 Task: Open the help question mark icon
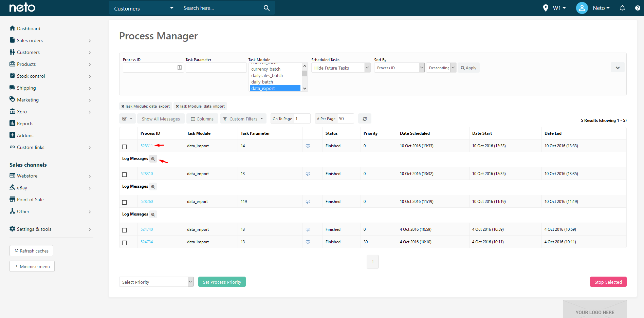pyautogui.click(x=638, y=8)
